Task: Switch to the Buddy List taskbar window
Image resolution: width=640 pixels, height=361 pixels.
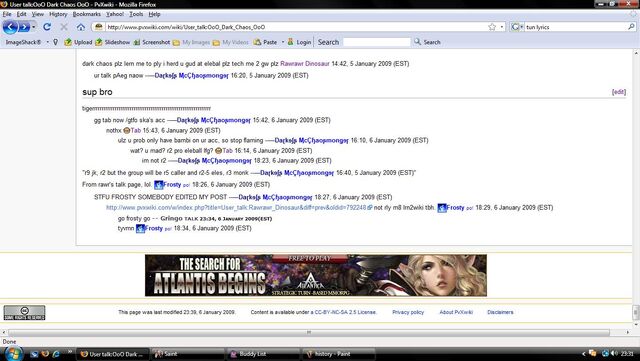Action: click(x=263, y=354)
